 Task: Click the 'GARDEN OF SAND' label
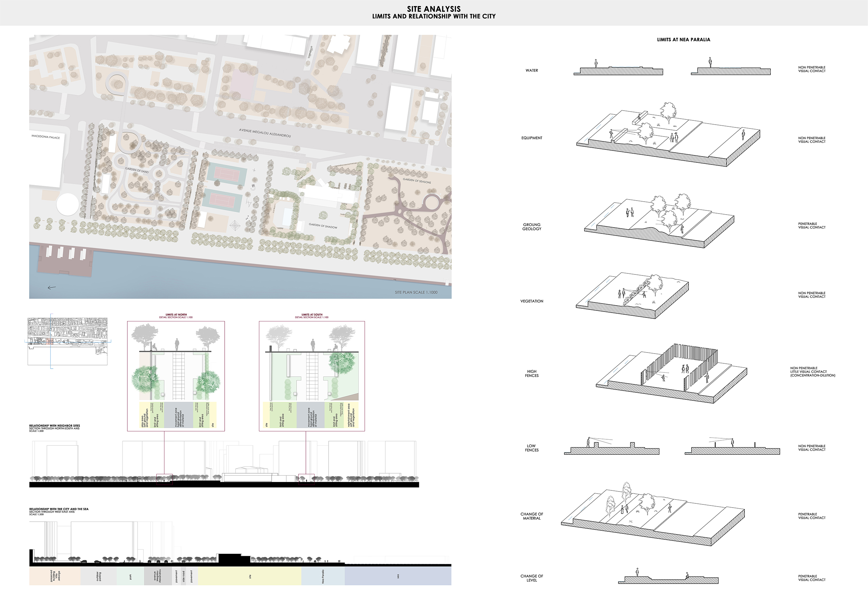[x=137, y=170]
